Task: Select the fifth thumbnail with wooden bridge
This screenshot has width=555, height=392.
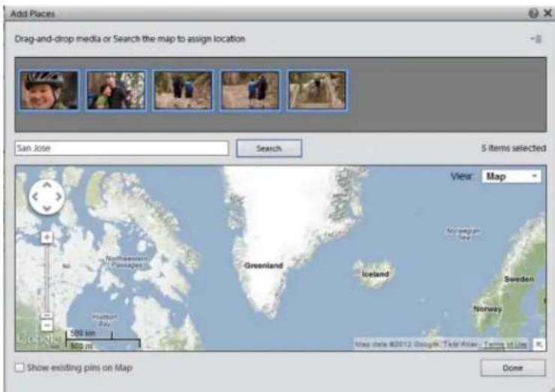Action: 317,90
